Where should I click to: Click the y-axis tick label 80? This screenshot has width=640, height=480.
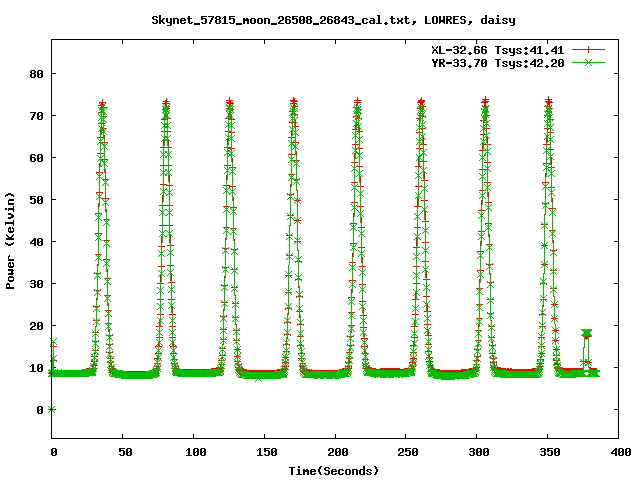tap(36, 74)
